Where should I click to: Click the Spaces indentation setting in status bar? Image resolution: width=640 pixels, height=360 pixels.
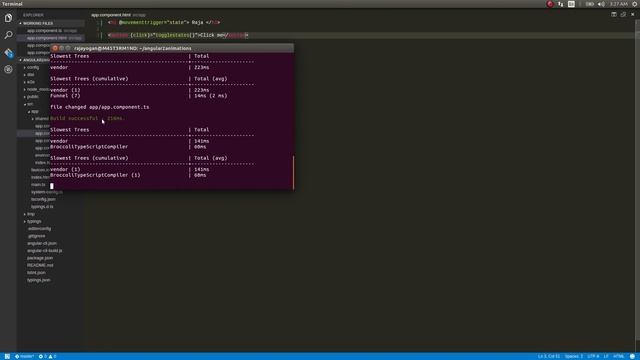(x=573, y=356)
